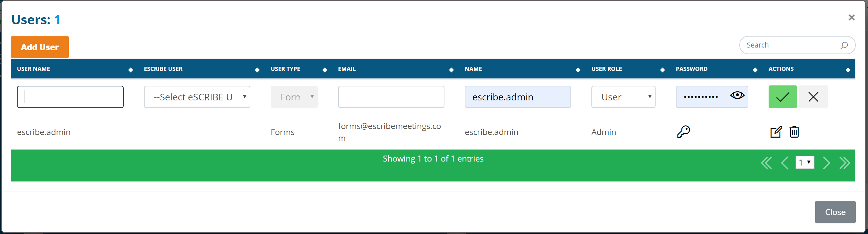Click the search magnifier icon
The width and height of the screenshot is (868, 234).
pos(844,46)
